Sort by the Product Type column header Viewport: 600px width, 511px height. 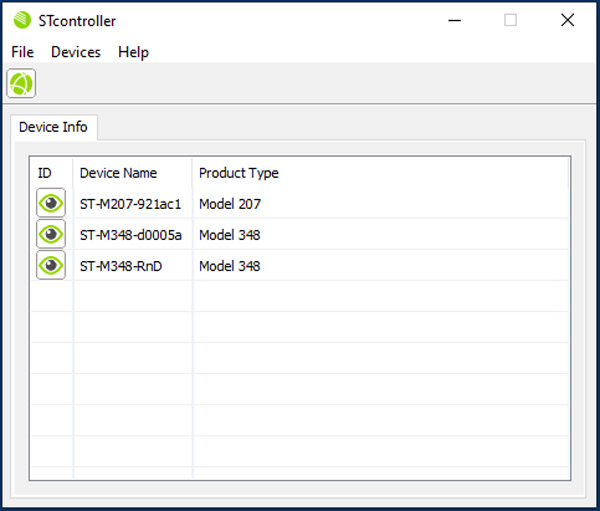238,173
